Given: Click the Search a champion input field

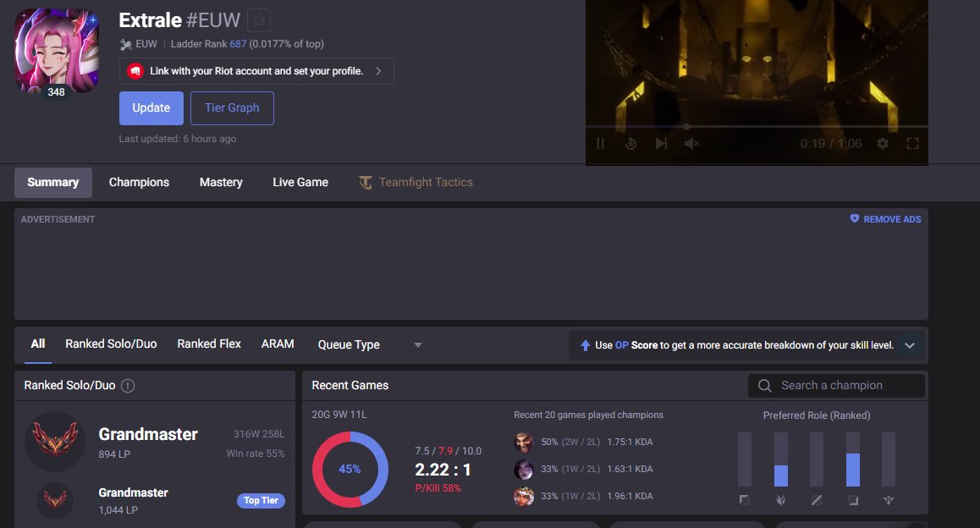Looking at the screenshot, I should coord(838,385).
